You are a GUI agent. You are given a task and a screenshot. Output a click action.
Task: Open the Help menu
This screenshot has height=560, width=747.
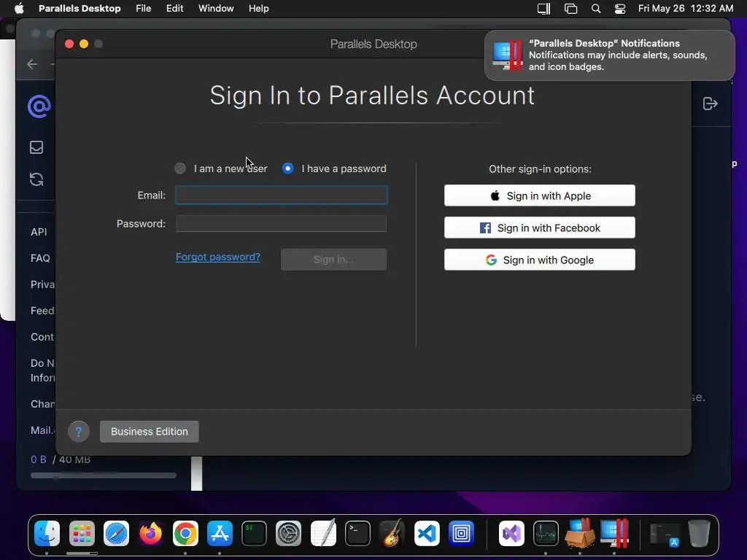pos(259,9)
